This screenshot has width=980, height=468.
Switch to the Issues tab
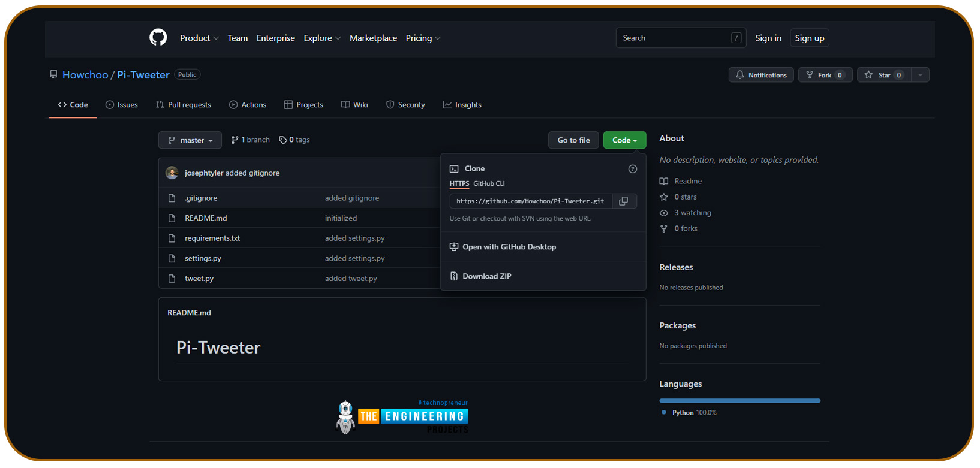[x=122, y=105]
